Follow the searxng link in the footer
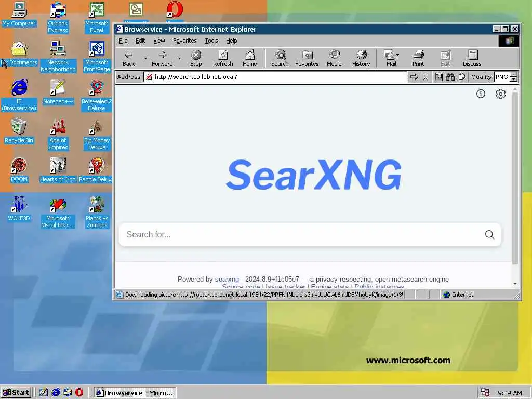 tap(227, 279)
